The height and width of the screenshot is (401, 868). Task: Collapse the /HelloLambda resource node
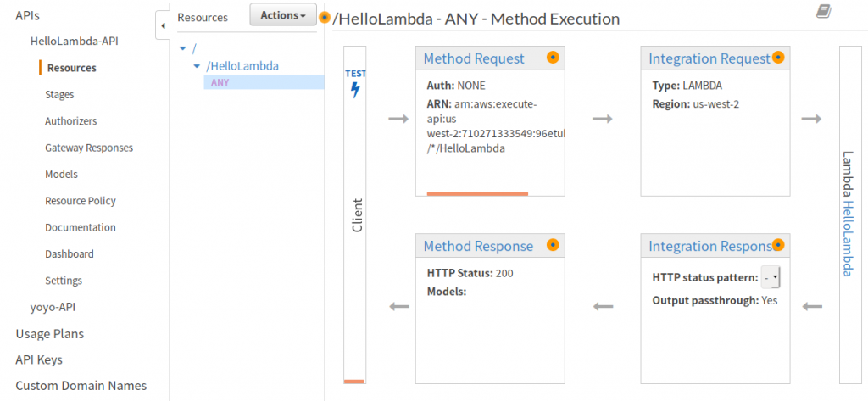tap(197, 65)
